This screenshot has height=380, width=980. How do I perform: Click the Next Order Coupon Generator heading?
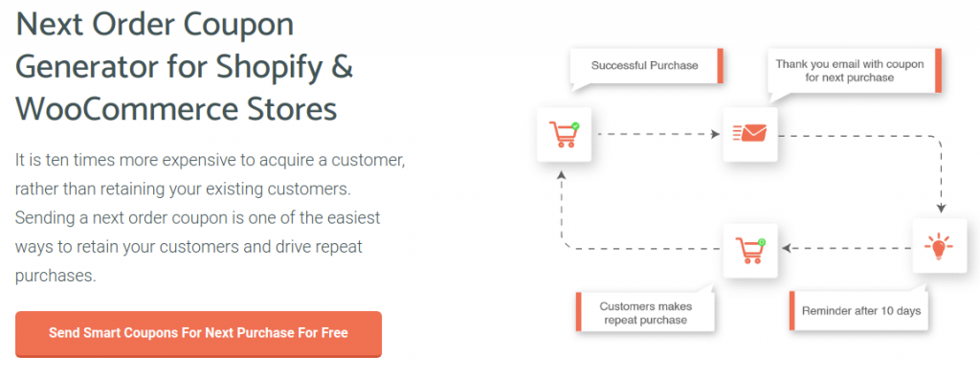185,66
